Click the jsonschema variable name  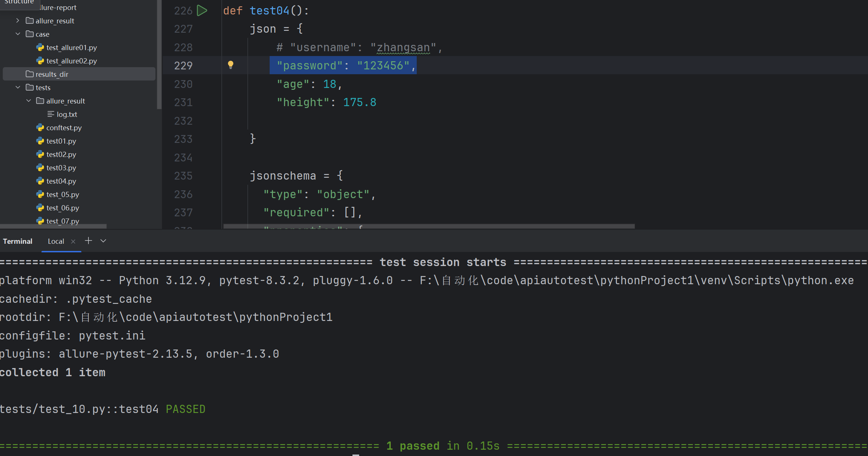[283, 175]
